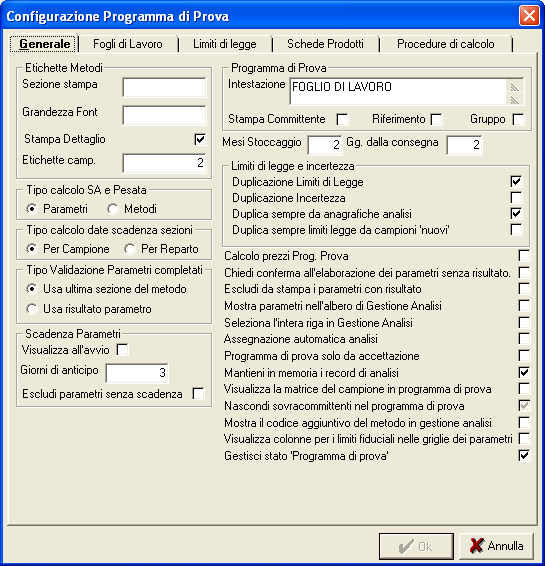Screen dimensions: 545x566
Task: Check Escludi parametri senza scadenza
Action: point(198,393)
